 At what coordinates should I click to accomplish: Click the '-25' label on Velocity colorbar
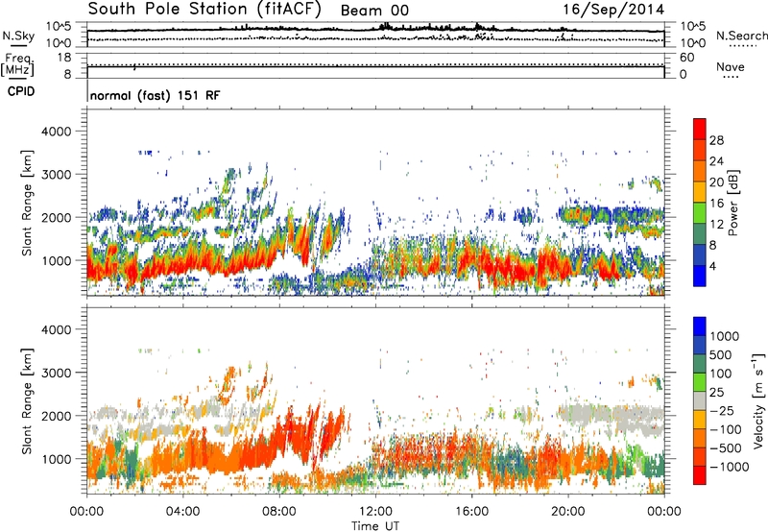coord(721,411)
